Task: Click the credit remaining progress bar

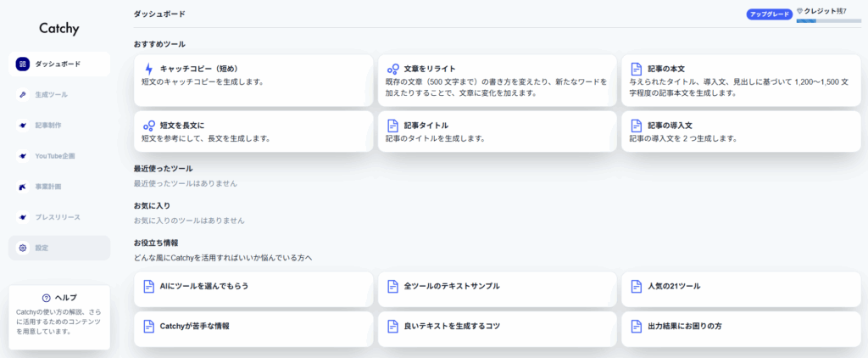Action: [x=827, y=20]
